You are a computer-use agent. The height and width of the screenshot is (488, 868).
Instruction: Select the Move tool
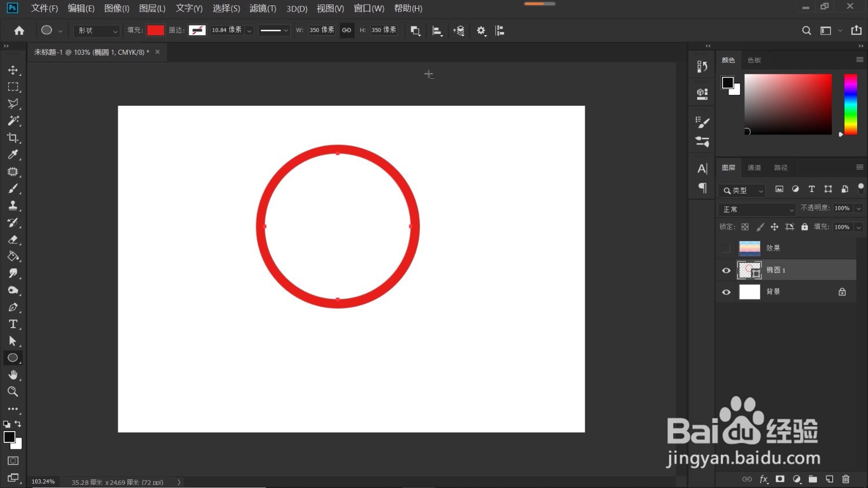pos(13,70)
